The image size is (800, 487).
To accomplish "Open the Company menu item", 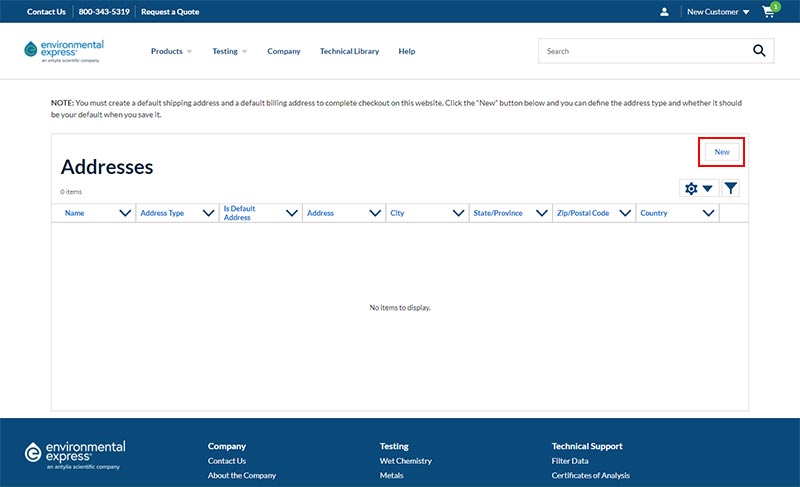I will 284,51.
